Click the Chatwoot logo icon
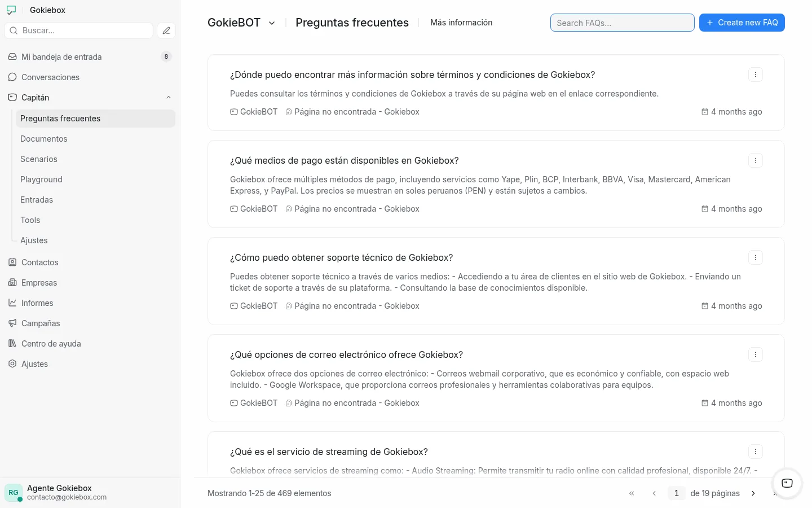 coord(11,10)
